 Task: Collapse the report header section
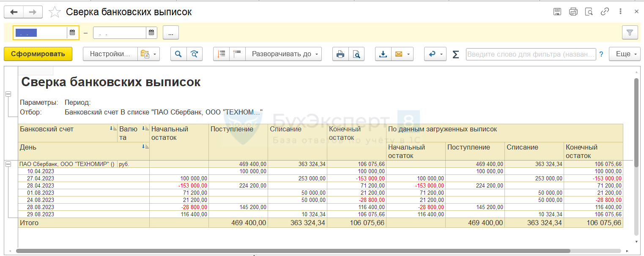tap(8, 94)
